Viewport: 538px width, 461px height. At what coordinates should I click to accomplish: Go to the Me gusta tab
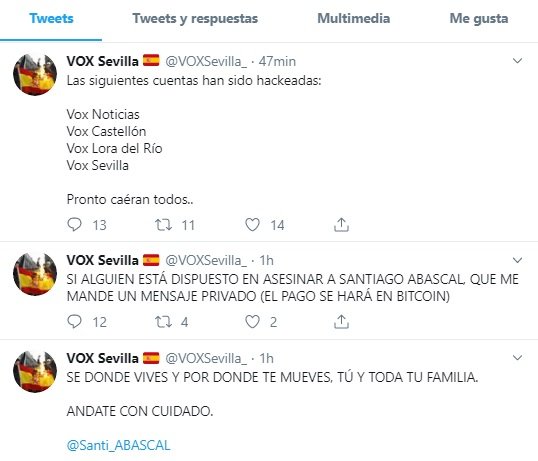(x=479, y=19)
